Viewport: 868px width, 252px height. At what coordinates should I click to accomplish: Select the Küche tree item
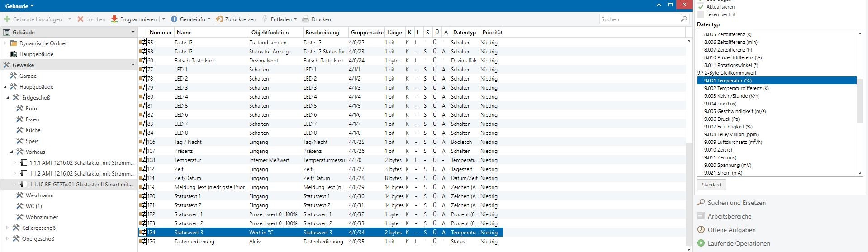point(33,130)
